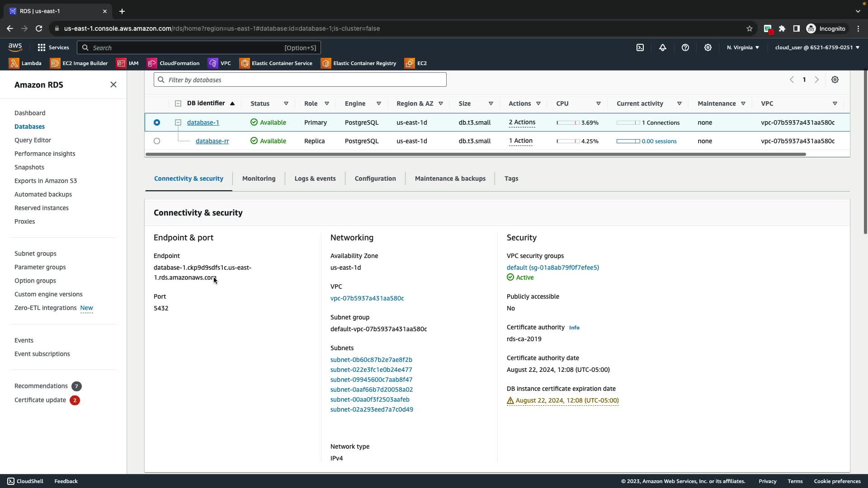868x488 pixels.
Task: Close the Amazon RDS side panel
Action: point(113,84)
